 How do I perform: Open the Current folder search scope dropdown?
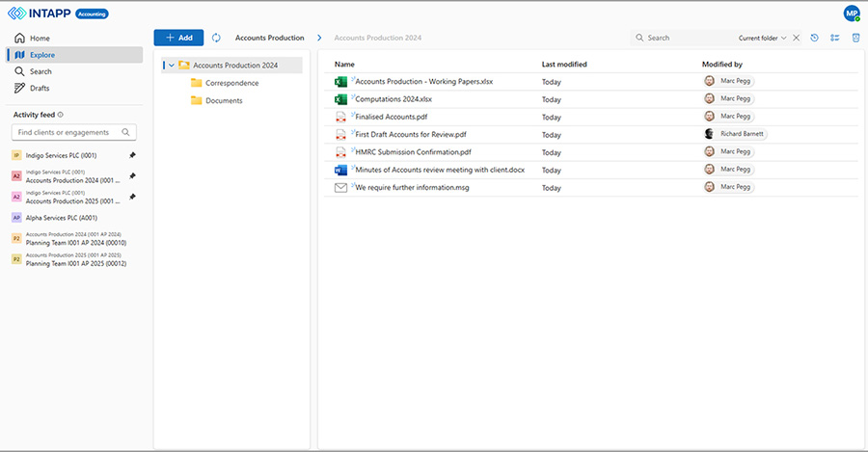(763, 38)
